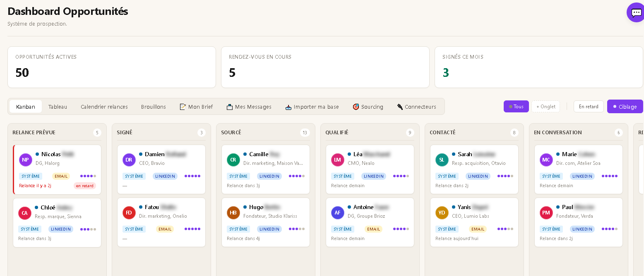
Task: Select the Tous filter button
Action: coord(516,107)
